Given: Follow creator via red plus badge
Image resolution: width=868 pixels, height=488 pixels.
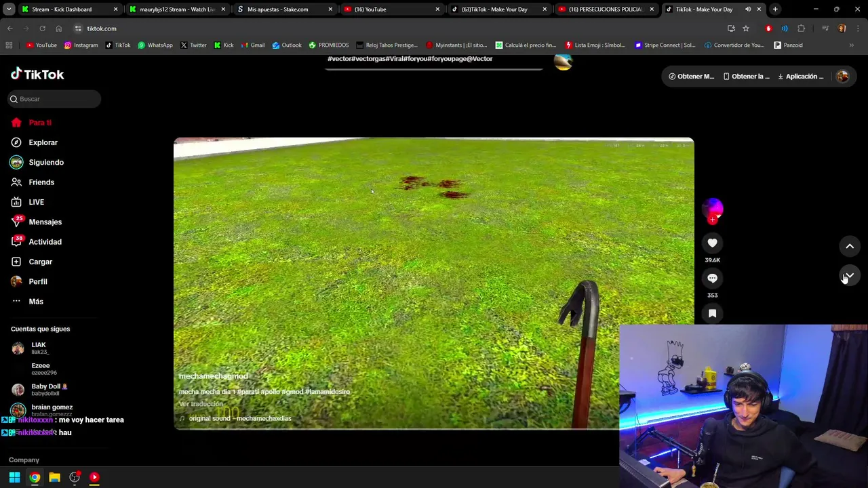Looking at the screenshot, I should coord(712,220).
